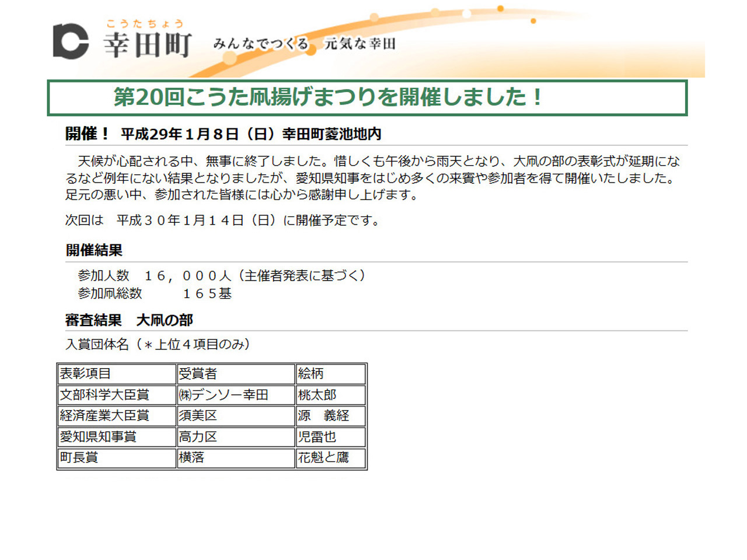This screenshot has width=747, height=560.
Task: Click the 表彰項目 table header cell
Action: tap(116, 374)
